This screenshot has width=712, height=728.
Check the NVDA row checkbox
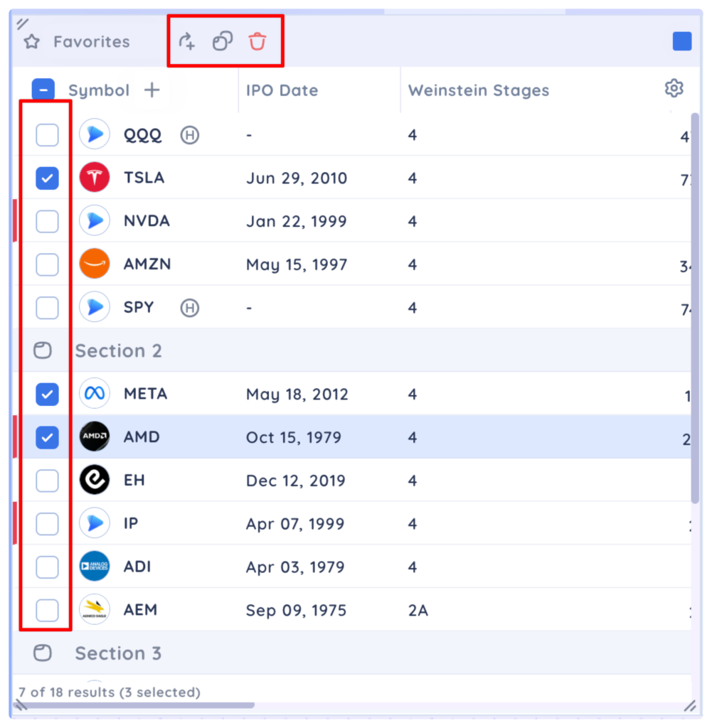click(47, 221)
